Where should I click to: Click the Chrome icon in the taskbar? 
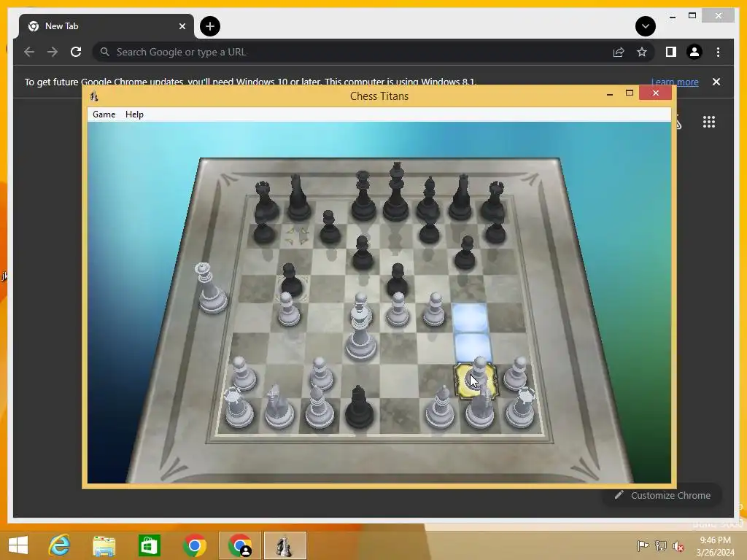coord(194,545)
